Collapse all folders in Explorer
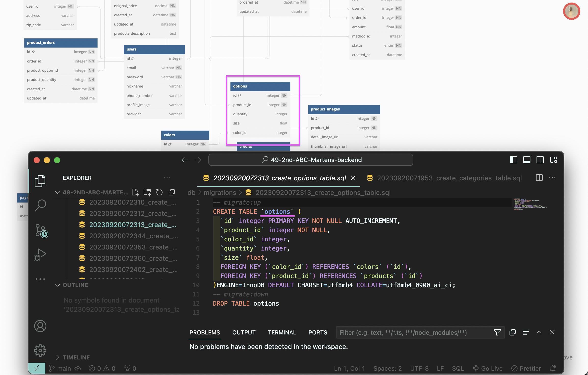The image size is (588, 375). pos(172,192)
